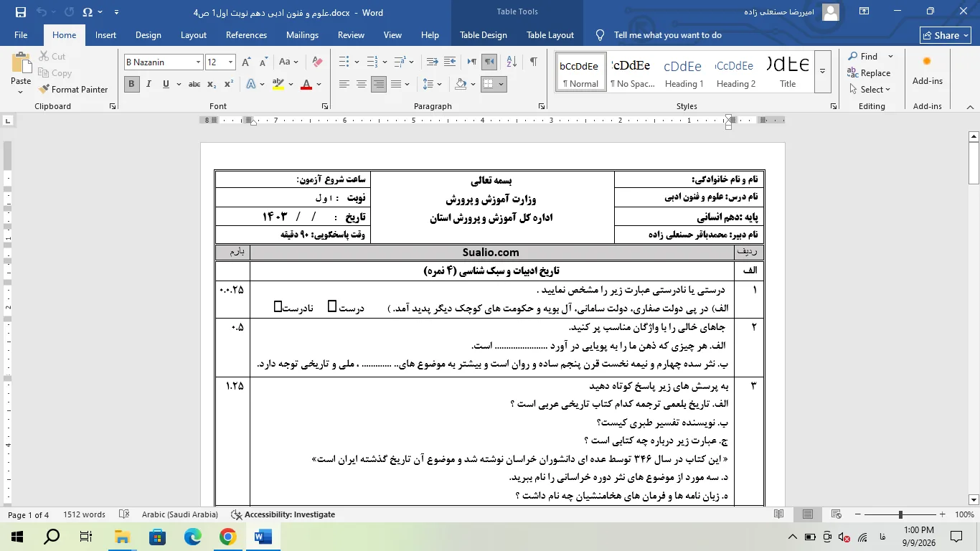Image resolution: width=980 pixels, height=551 pixels.
Task: Apply superscript formatting
Action: point(228,84)
